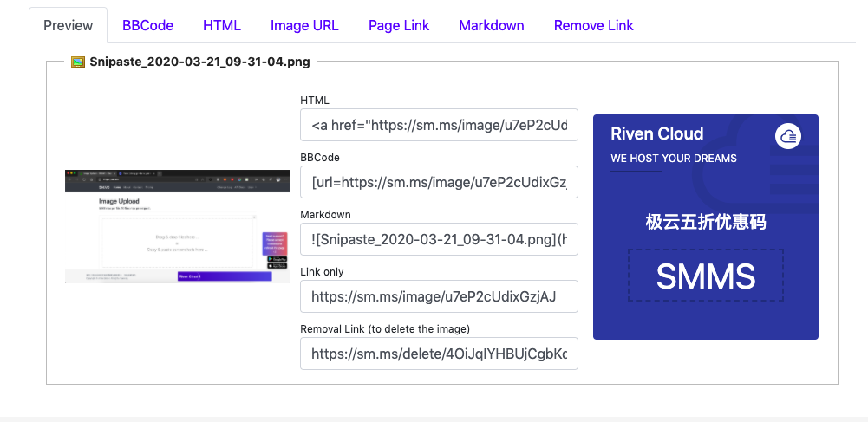Click the Snipaste_2020-03-21_09-31-04.png filename
Viewport: 868px width, 422px height.
199,62
